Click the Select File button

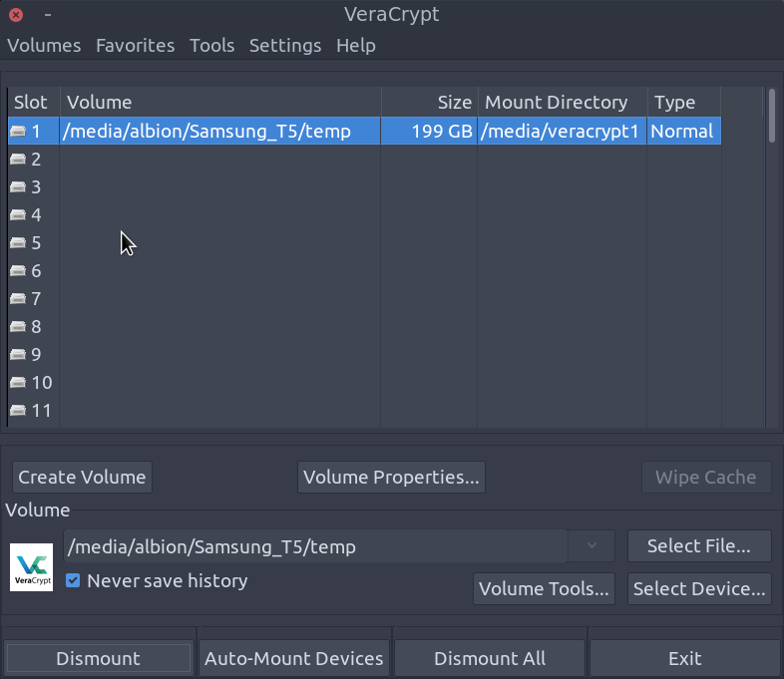[x=698, y=546]
